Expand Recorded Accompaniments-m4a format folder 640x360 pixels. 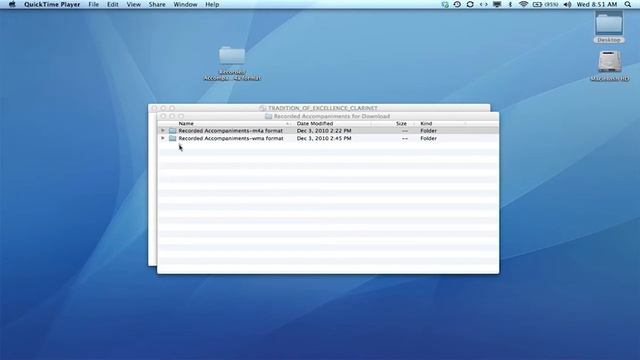coord(162,131)
